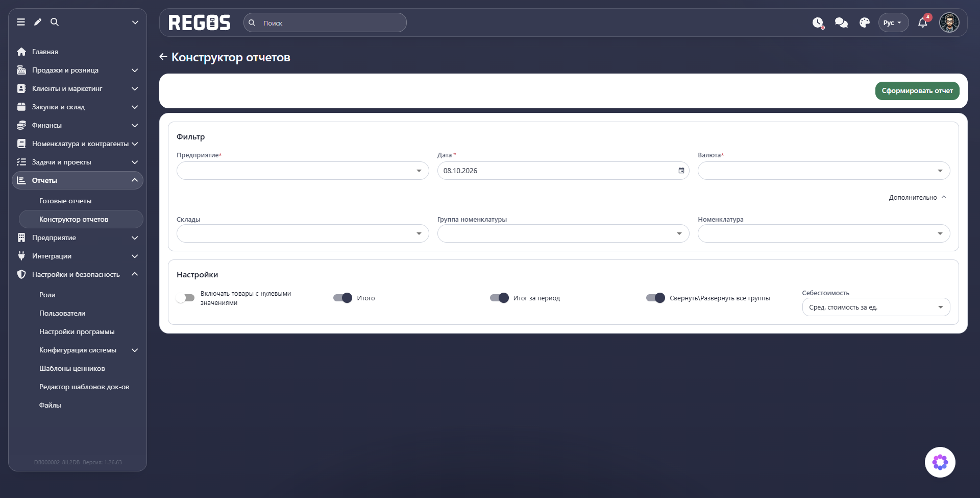Go to Главная via home icon
This screenshot has height=498, width=980.
21,52
